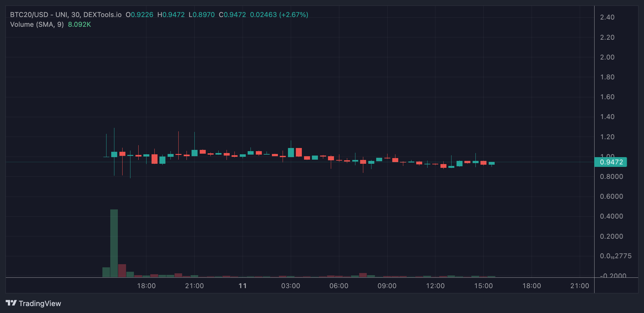This screenshot has height=313, width=644.
Task: Click the 18:00 label left of 21:00
Action: point(146,286)
